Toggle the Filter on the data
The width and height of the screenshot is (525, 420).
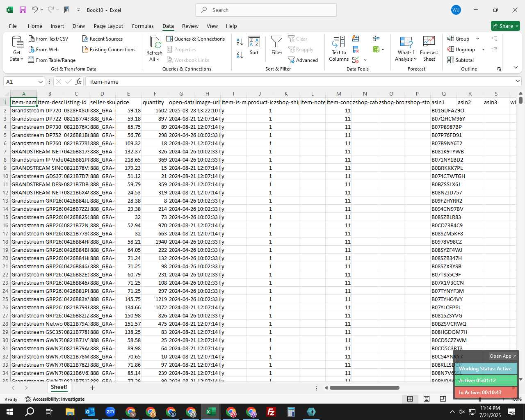pos(277,46)
